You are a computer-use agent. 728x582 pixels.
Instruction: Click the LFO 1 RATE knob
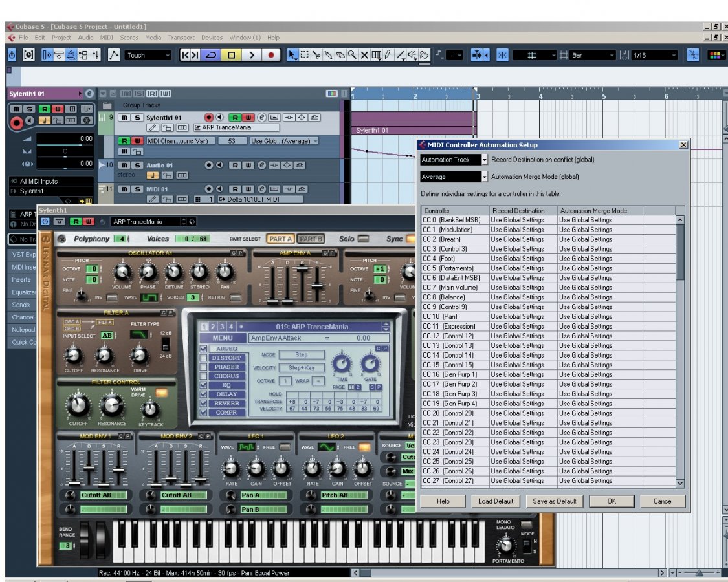(x=231, y=469)
